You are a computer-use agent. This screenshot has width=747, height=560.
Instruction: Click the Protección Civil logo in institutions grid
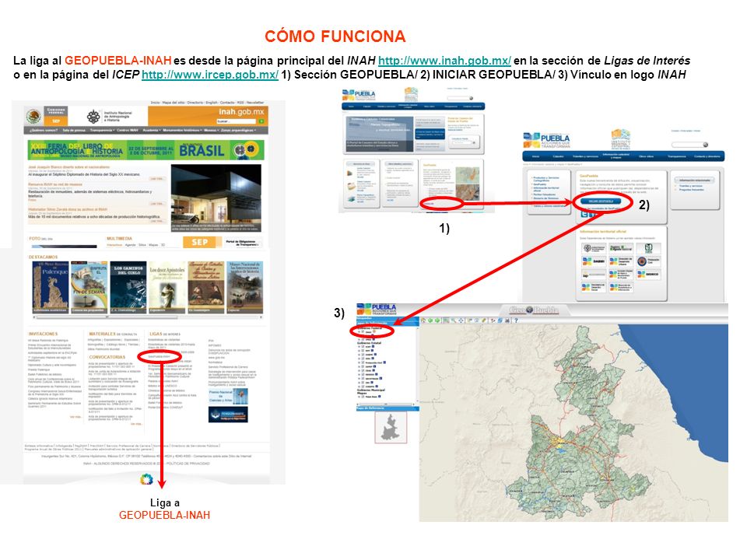(648, 261)
